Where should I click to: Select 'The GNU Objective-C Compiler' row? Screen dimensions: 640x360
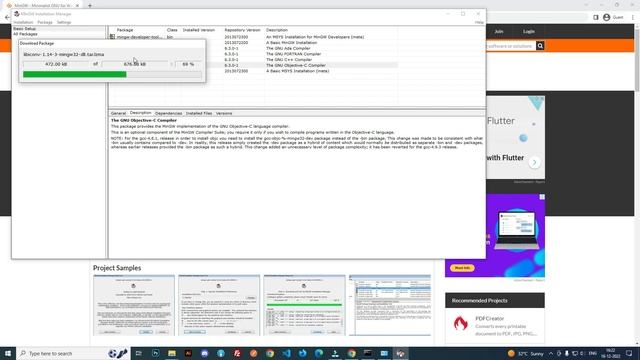pyautogui.click(x=296, y=65)
